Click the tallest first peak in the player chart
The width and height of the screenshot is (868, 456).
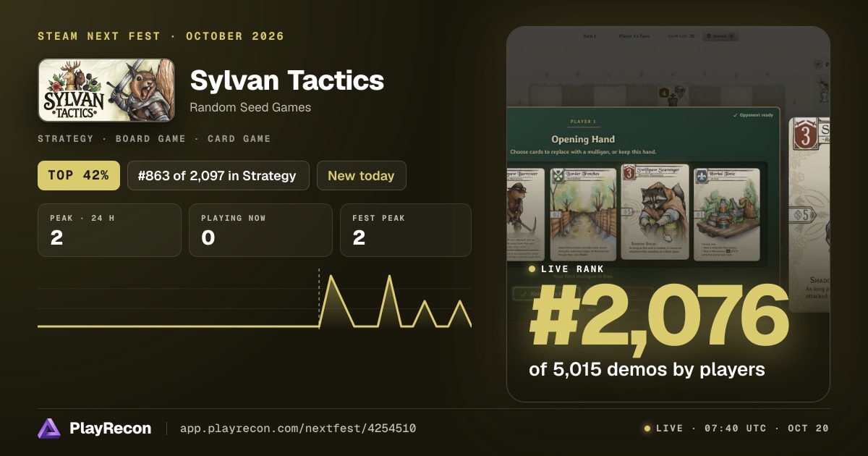click(x=331, y=277)
